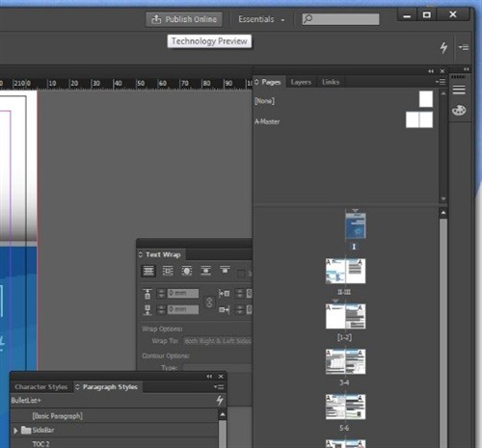
Task: Select Jump to next column icon
Action: [x=225, y=270]
